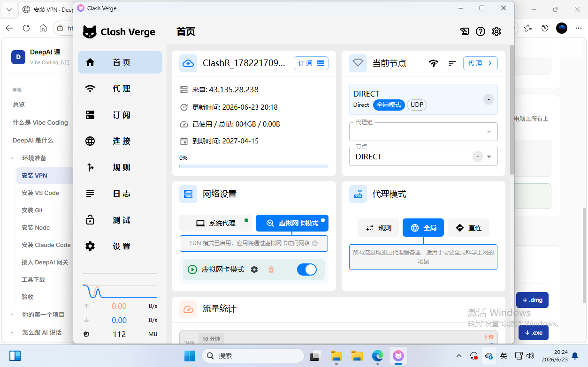Show hidden tray icons chevron
This screenshot has width=588, height=367.
pyautogui.click(x=459, y=356)
